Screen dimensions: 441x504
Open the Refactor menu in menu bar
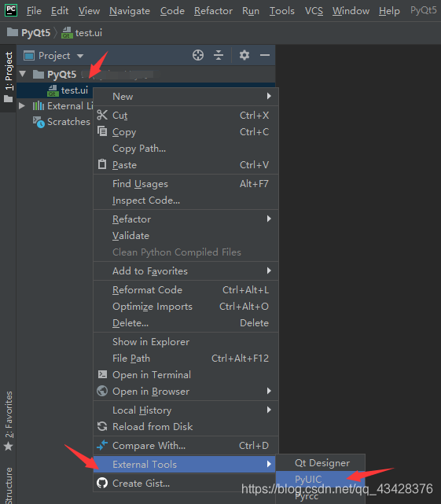tap(213, 11)
